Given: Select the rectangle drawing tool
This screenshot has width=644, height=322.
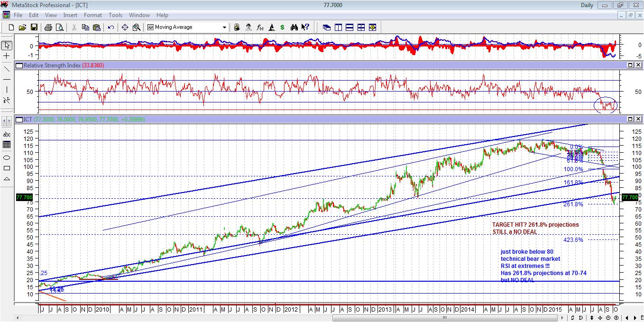Looking at the screenshot, I should pos(6,169).
